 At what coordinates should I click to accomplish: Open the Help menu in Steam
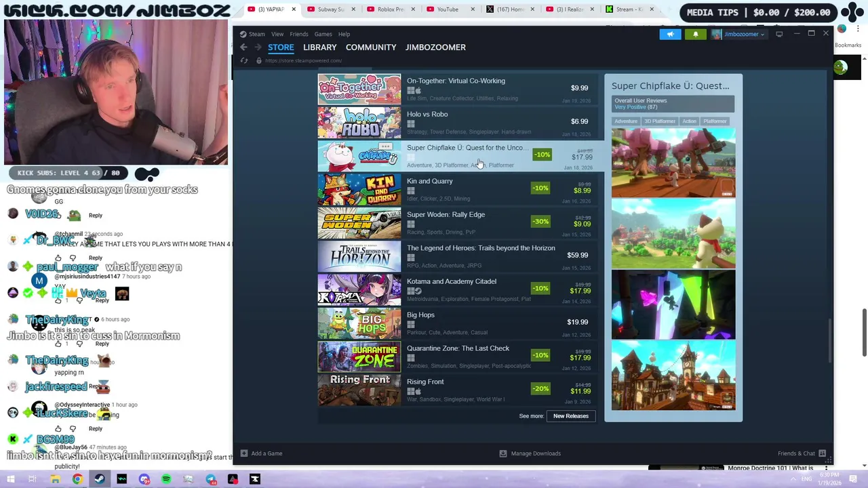pyautogui.click(x=344, y=34)
